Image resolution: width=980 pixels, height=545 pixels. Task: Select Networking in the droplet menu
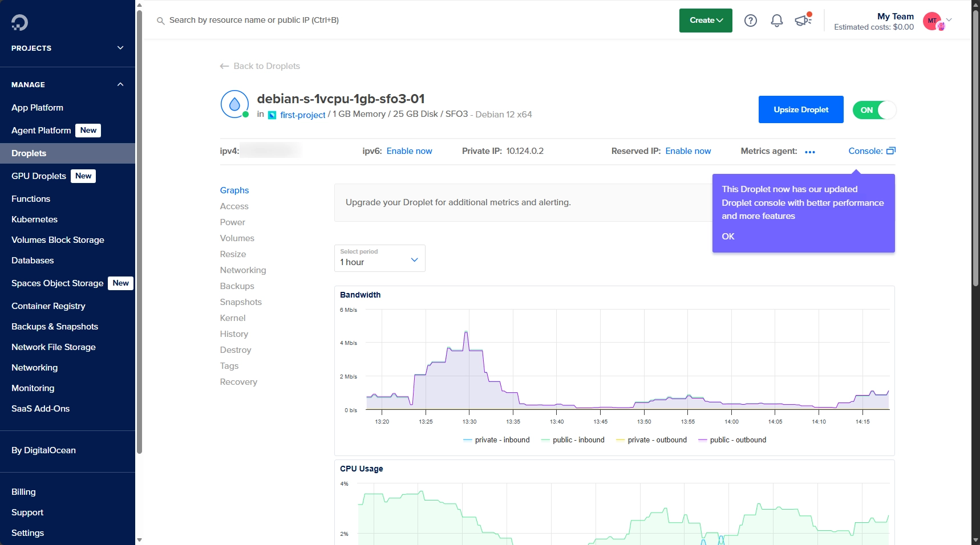click(242, 270)
